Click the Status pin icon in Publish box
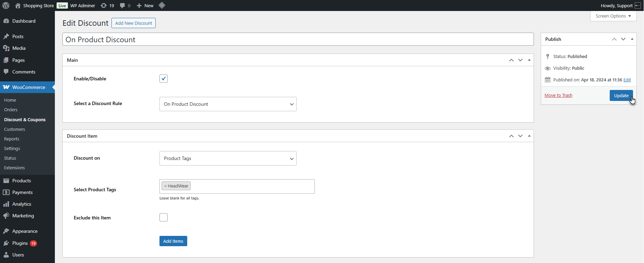644x263 pixels. pos(548,56)
